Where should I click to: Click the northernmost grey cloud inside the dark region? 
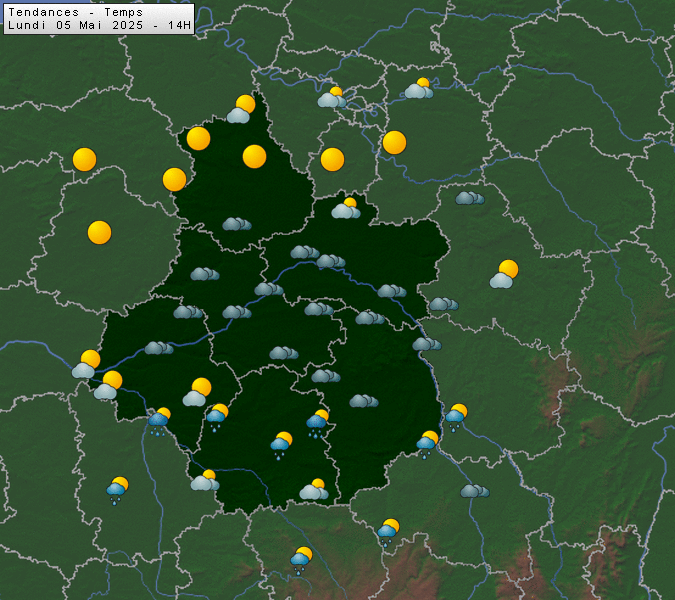[x=237, y=224]
